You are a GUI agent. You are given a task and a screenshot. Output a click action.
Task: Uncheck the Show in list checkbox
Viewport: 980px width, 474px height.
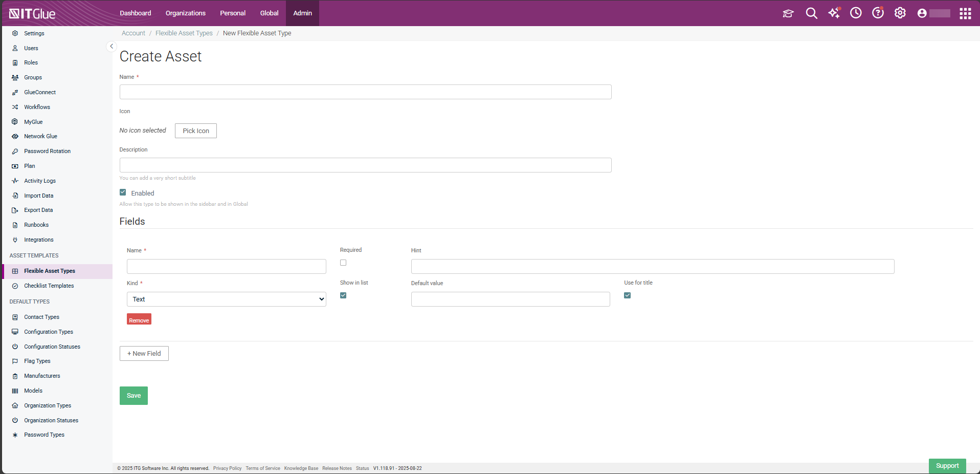343,295
